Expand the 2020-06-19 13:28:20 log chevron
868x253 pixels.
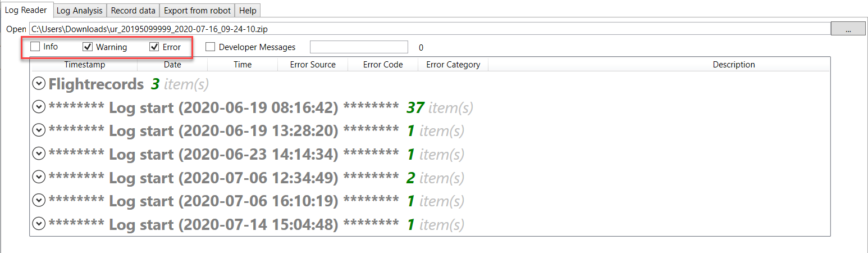click(x=39, y=130)
